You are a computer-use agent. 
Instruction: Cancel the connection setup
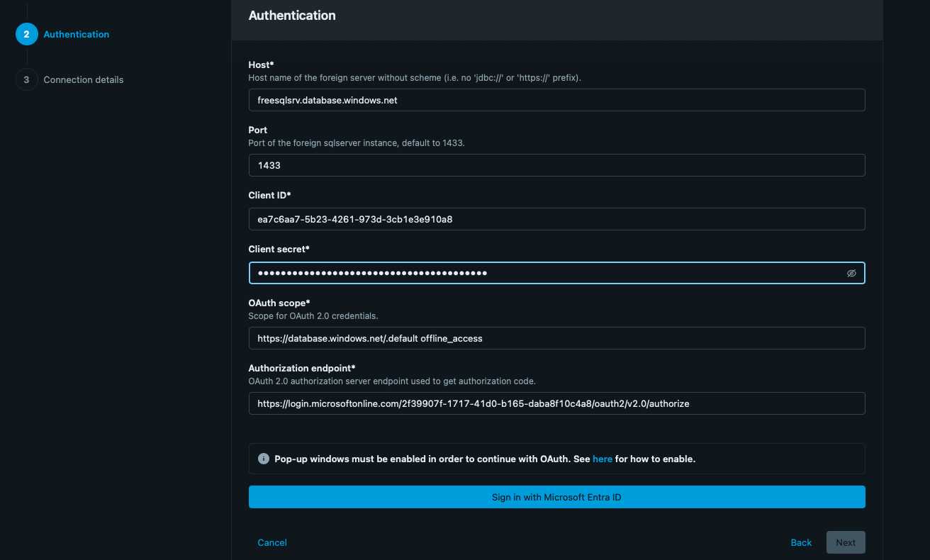[272, 542]
